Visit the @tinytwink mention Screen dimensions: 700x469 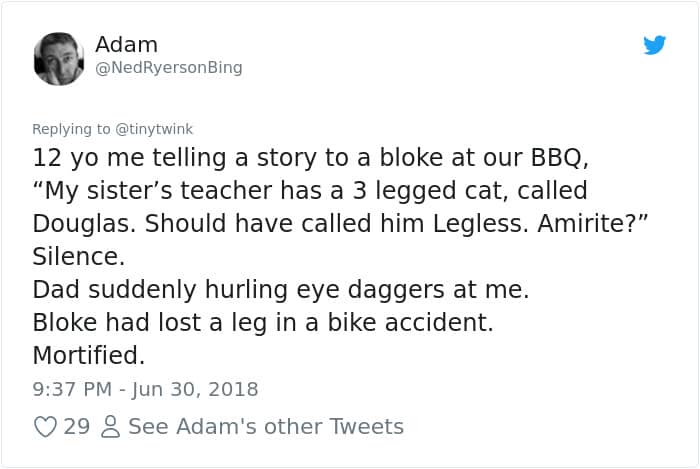154,128
